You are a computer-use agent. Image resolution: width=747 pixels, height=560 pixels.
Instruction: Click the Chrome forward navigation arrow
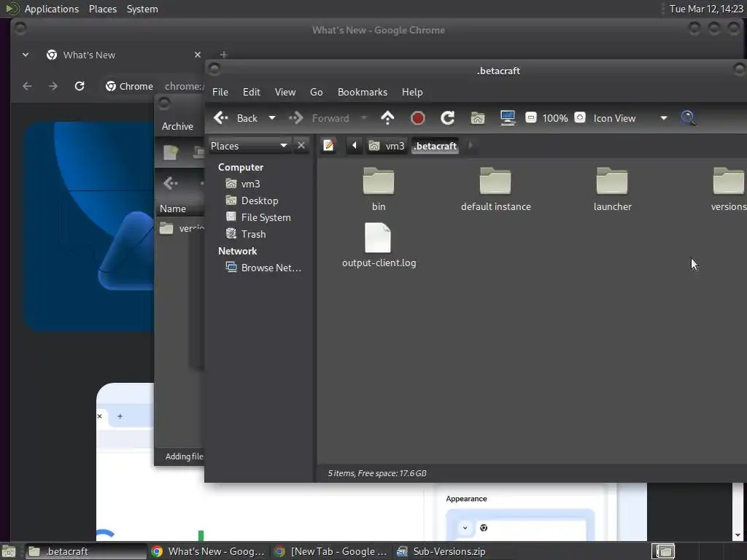click(x=53, y=86)
